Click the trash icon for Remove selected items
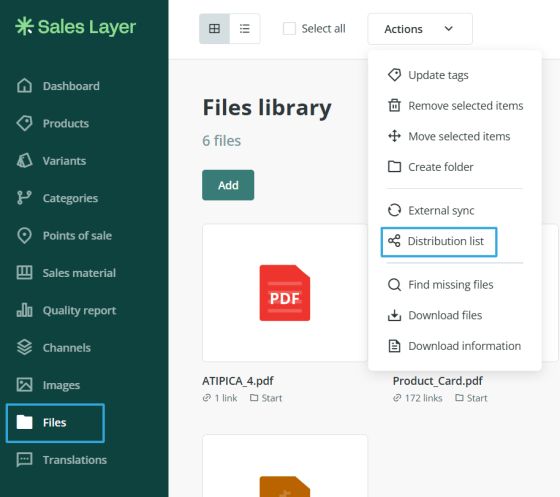 (394, 106)
